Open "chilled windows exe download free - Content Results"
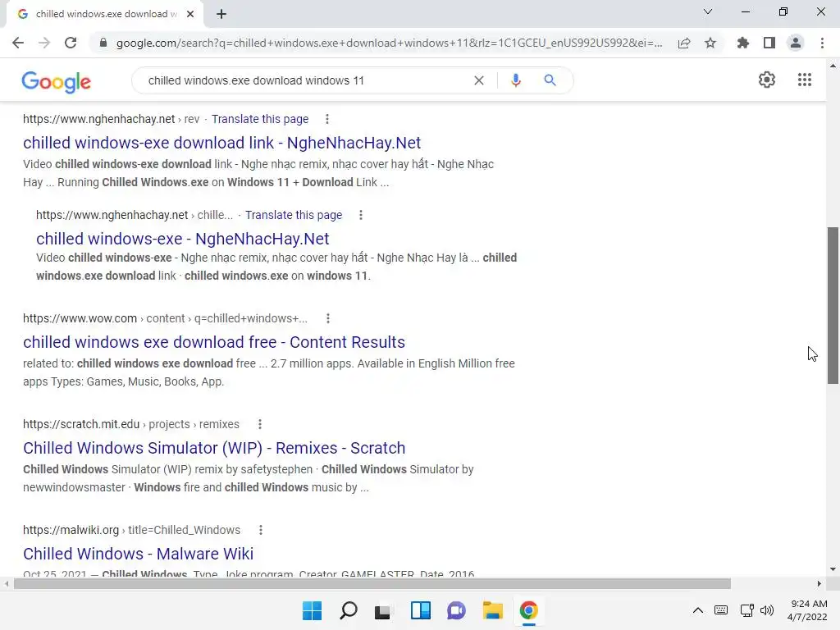 pyautogui.click(x=214, y=342)
